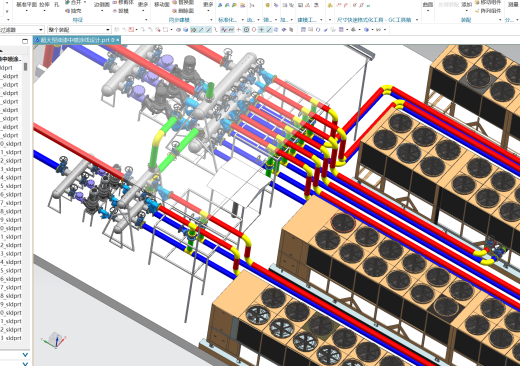The width and height of the screenshot is (520, 366).
Task: Expand the 边倒圆 (Edge Blend) dropdown arrow
Action: (x=102, y=11)
